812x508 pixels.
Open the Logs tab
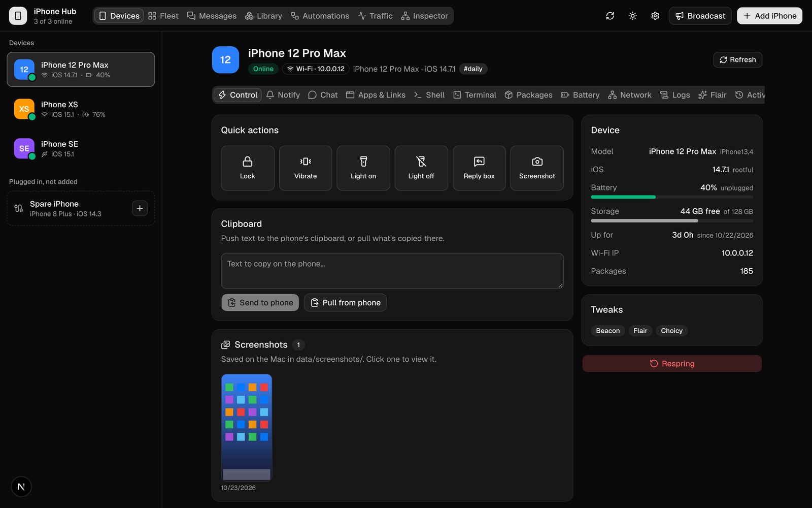[x=675, y=95]
